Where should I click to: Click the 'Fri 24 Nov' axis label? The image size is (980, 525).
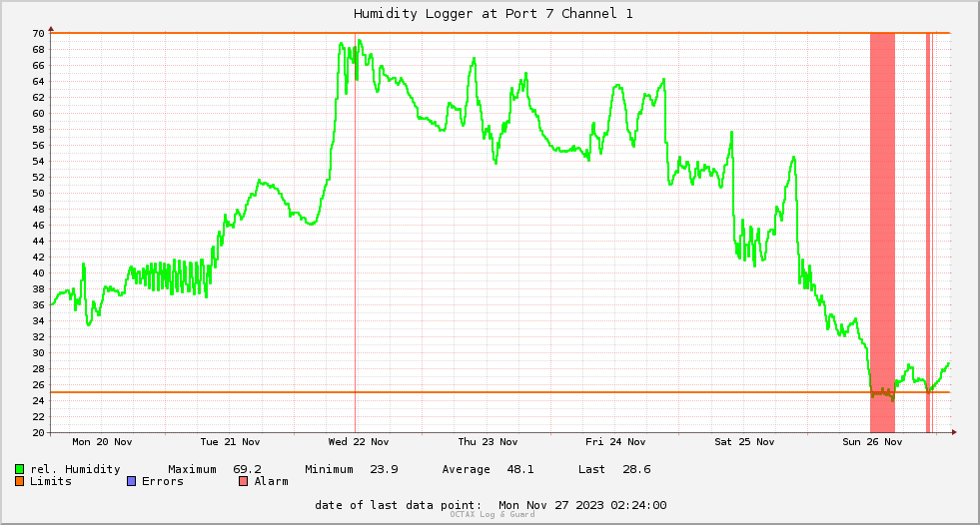tap(615, 442)
